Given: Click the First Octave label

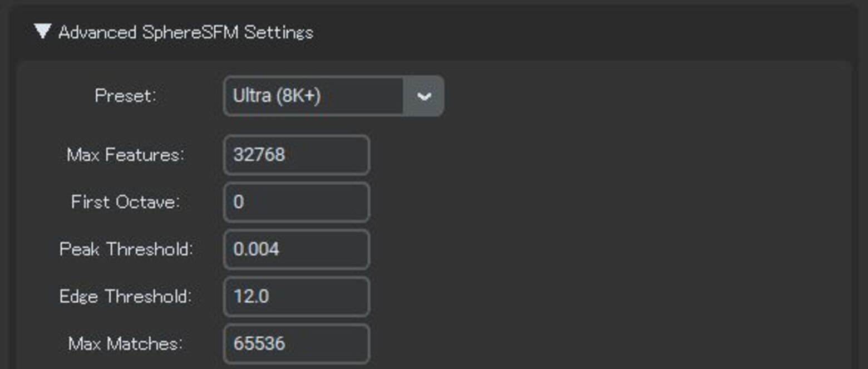Looking at the screenshot, I should (126, 202).
